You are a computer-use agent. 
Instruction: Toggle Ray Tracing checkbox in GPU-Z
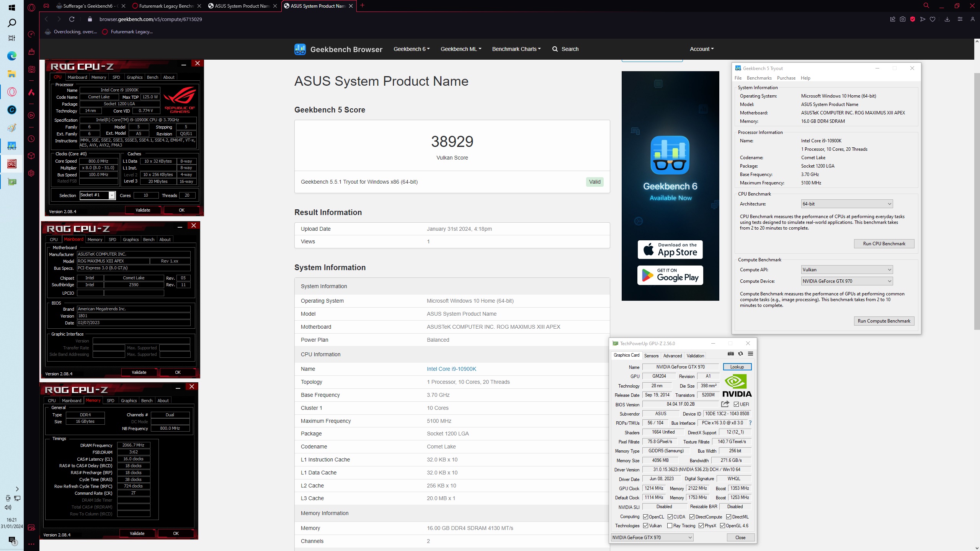pos(670,526)
